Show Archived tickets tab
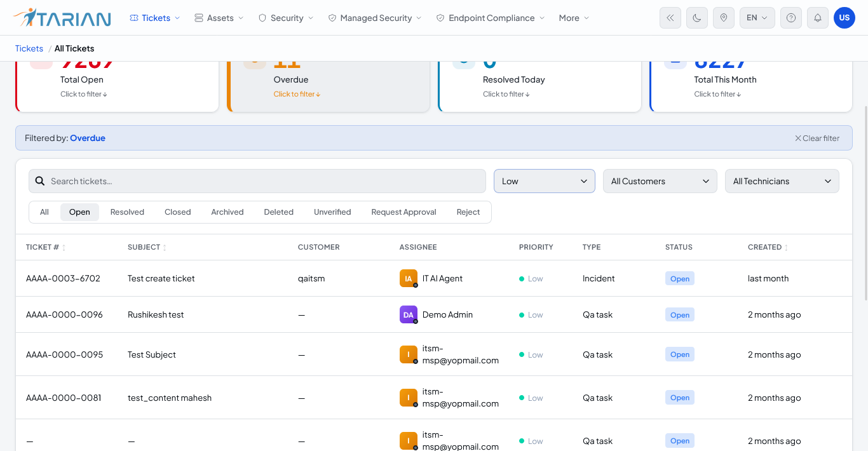The width and height of the screenshot is (868, 451). point(227,212)
